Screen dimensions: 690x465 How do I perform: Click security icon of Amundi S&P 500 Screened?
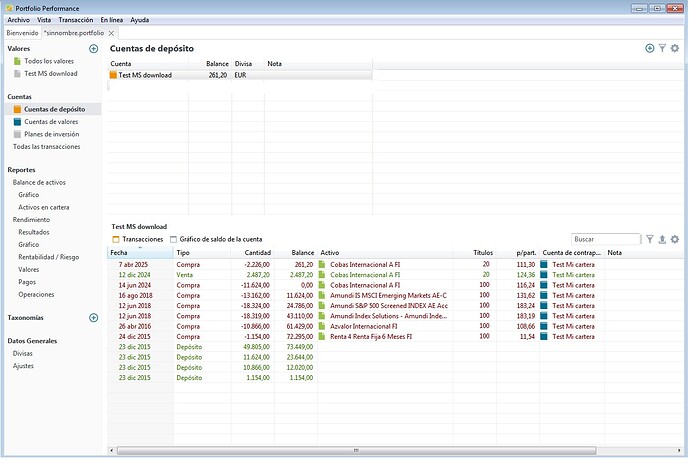click(322, 306)
